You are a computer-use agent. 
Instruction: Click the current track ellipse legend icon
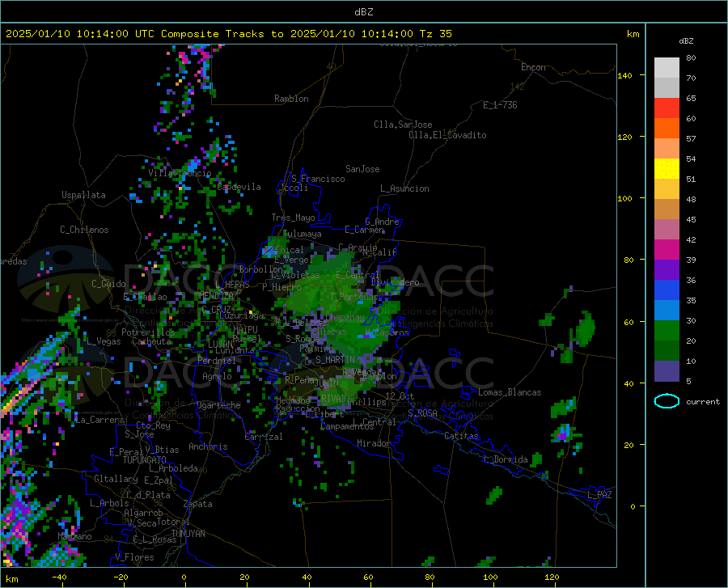tap(667, 401)
